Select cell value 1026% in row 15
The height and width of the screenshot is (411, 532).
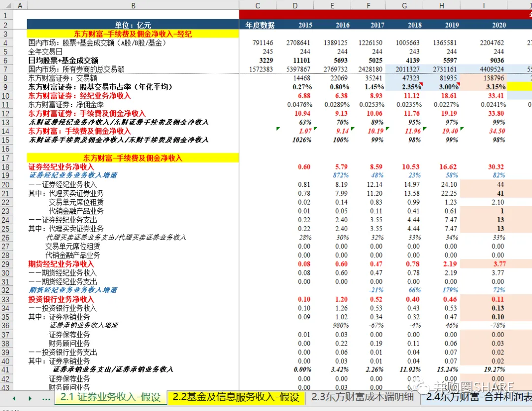[x=301, y=140]
